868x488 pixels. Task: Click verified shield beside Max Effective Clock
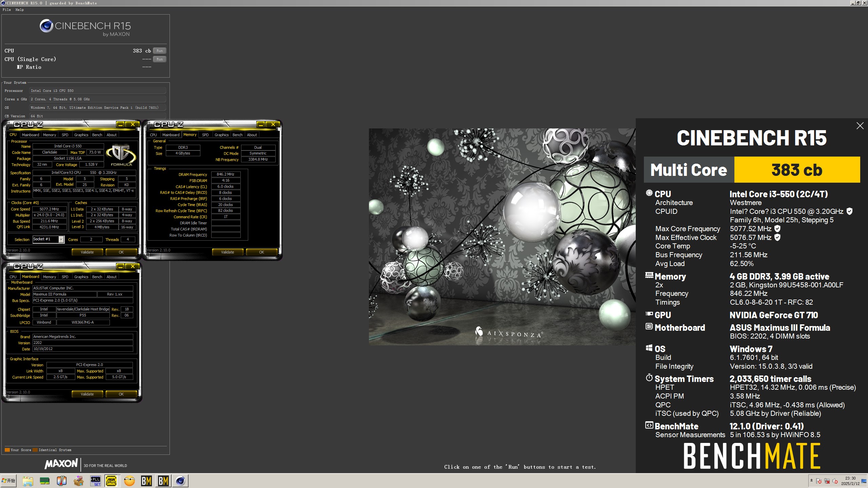pos(777,238)
